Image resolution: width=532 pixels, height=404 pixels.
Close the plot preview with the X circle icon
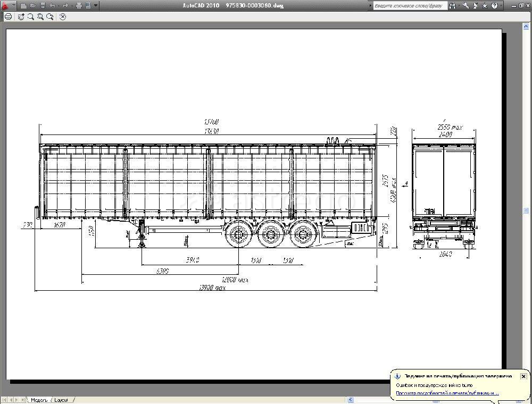point(63,16)
